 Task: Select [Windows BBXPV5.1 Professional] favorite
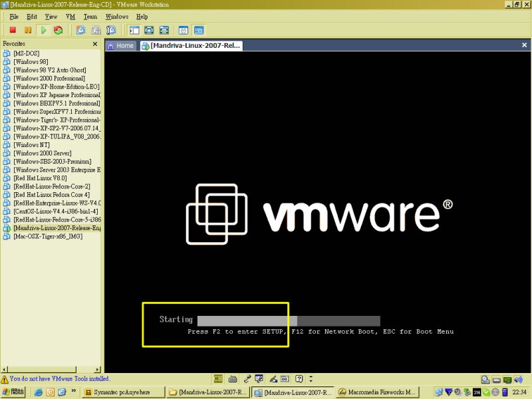click(x=52, y=103)
